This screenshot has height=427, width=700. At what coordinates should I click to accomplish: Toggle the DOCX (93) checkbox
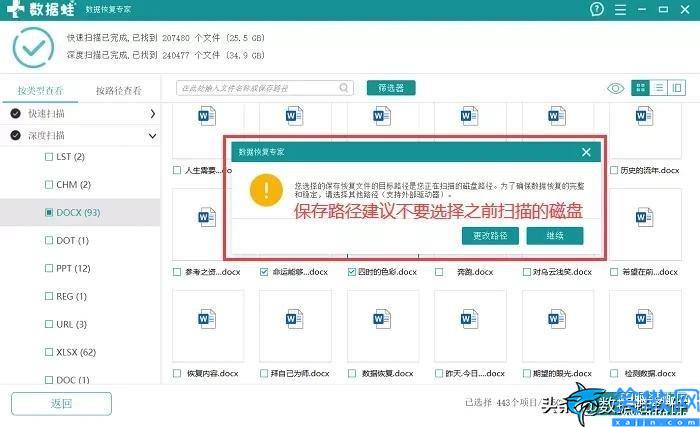pyautogui.click(x=49, y=213)
